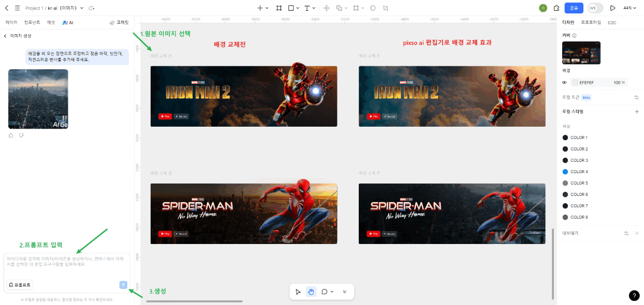Image resolution: width=644 pixels, height=305 pixels.
Task: Open the generated city image thumbnail
Action: click(38, 99)
